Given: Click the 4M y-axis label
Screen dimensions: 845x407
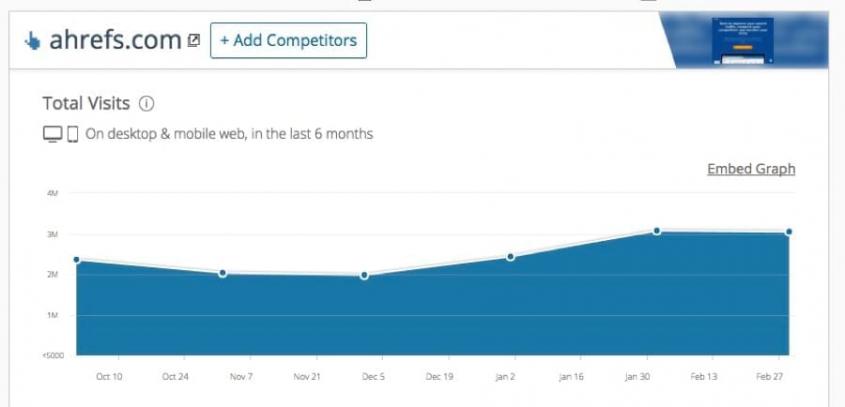Looking at the screenshot, I should pyautogui.click(x=52, y=193).
